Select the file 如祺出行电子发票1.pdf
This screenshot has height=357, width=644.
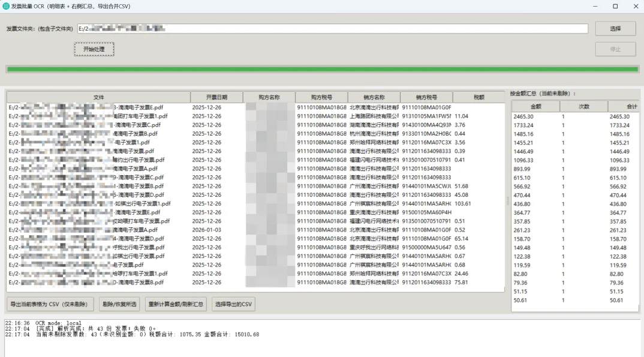(x=142, y=204)
